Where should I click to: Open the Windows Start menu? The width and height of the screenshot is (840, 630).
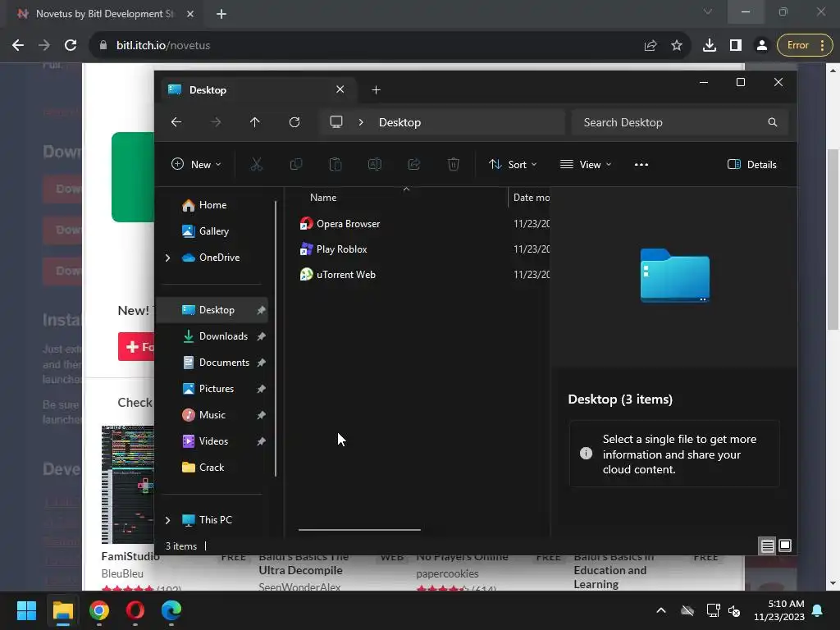coord(26,610)
